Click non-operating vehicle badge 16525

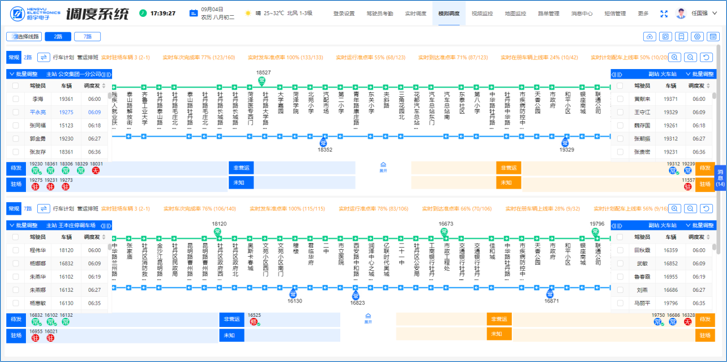click(x=254, y=321)
